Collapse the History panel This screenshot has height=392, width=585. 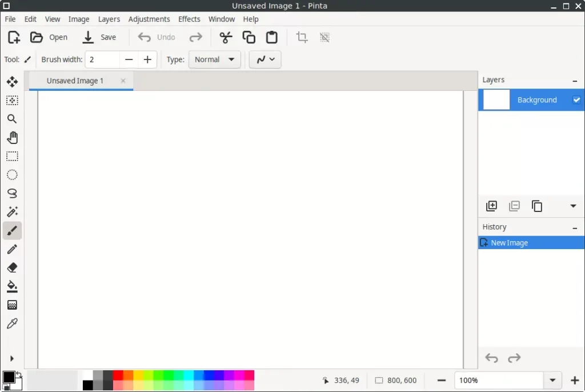coord(575,228)
